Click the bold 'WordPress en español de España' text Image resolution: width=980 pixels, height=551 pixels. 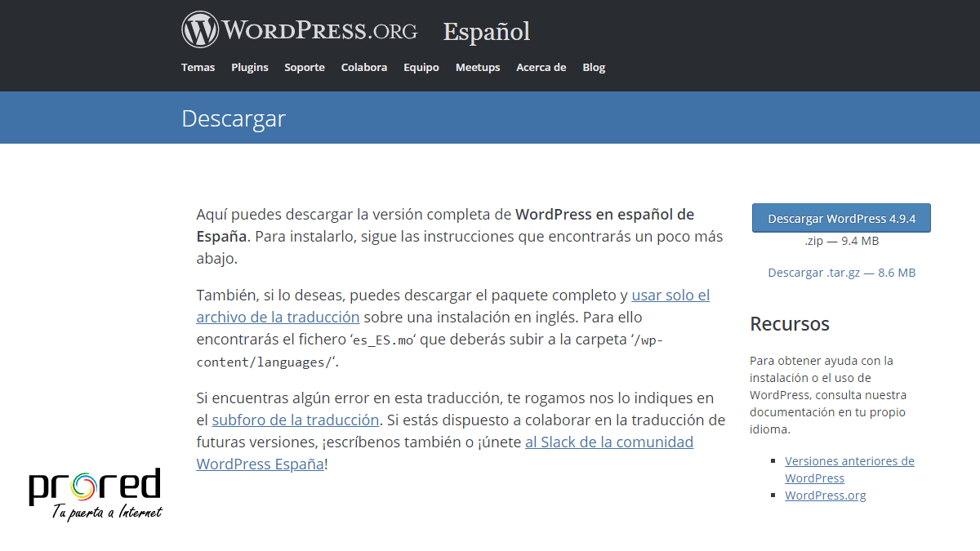tap(445, 226)
